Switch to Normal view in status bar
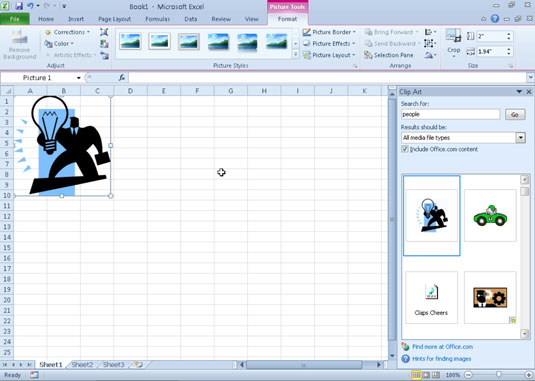The width and height of the screenshot is (535, 381). pyautogui.click(x=416, y=375)
